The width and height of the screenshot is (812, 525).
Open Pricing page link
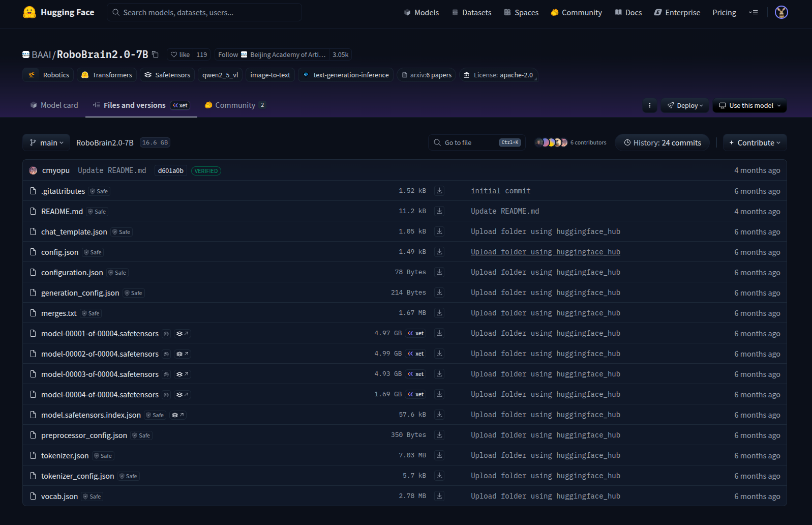tap(724, 12)
